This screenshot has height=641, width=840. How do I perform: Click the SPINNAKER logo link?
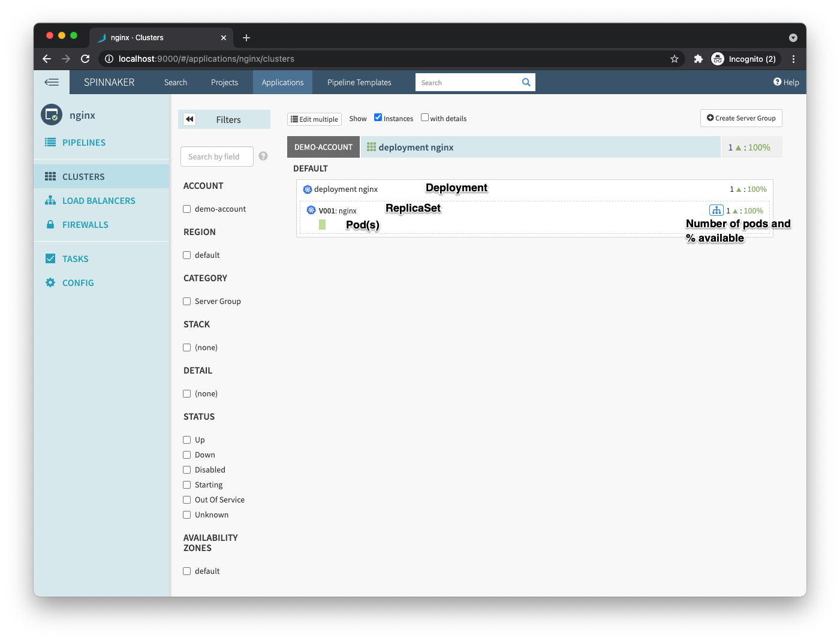[x=109, y=82]
